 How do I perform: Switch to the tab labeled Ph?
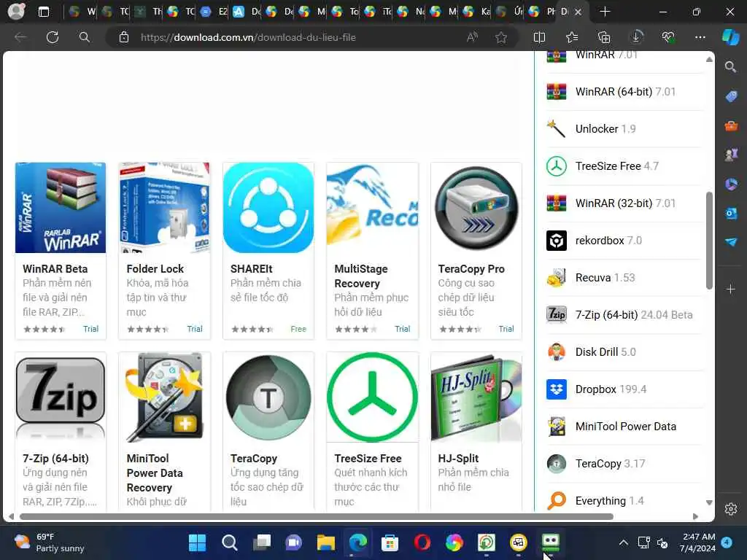coord(542,12)
